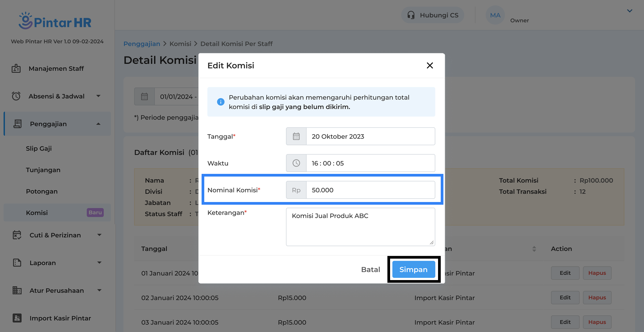Image resolution: width=644 pixels, height=332 pixels.
Task: Save changes with Simpan button
Action: (413, 270)
